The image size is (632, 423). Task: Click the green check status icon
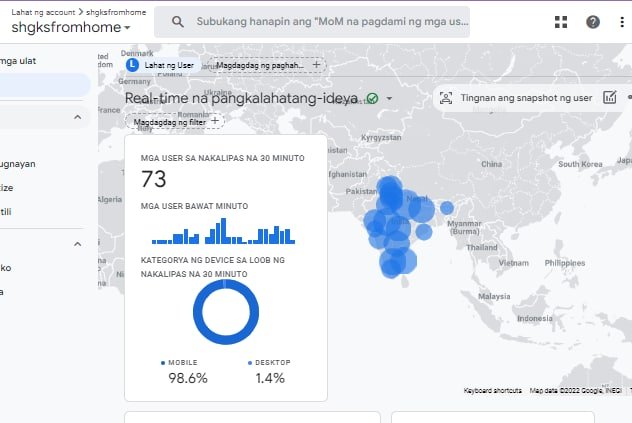coord(372,98)
